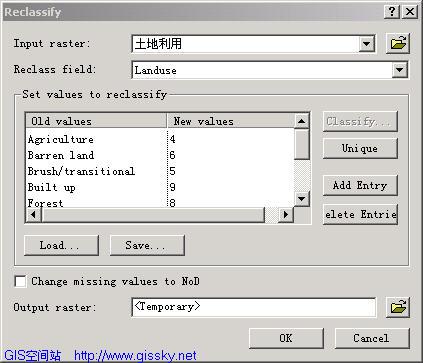Click new value 8 for Forest

coord(172,202)
